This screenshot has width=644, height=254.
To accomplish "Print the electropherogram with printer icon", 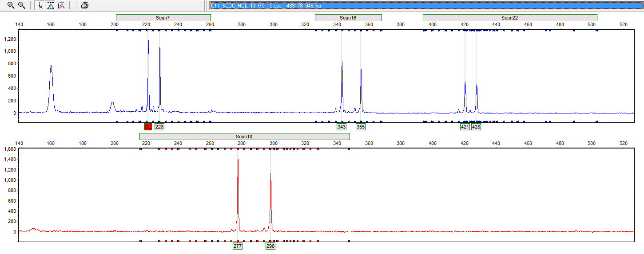I will (x=85, y=5).
